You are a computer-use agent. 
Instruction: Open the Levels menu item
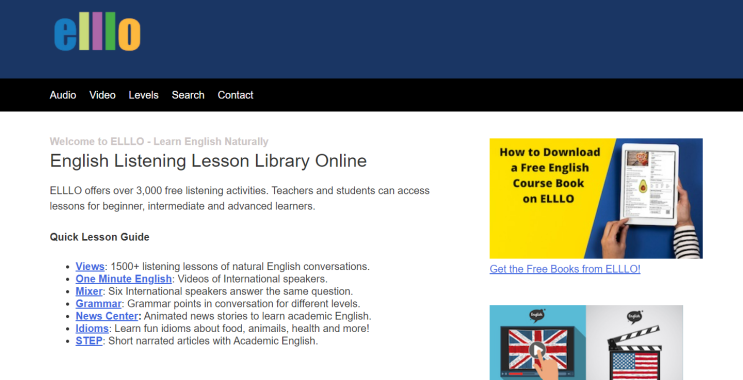tap(144, 95)
